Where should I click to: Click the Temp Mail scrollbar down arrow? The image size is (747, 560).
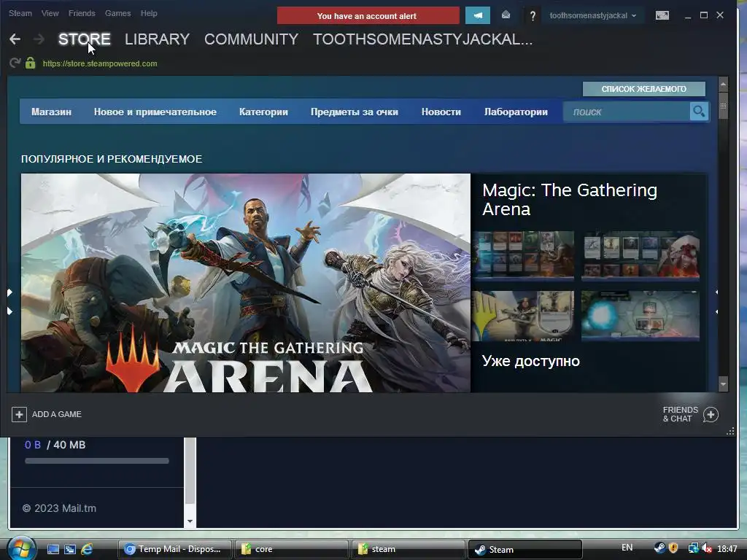click(x=190, y=521)
